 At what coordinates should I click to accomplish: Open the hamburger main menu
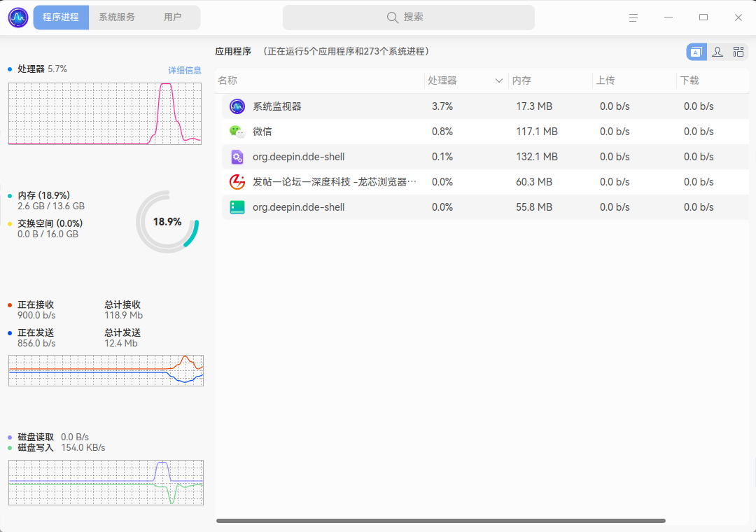pyautogui.click(x=633, y=17)
